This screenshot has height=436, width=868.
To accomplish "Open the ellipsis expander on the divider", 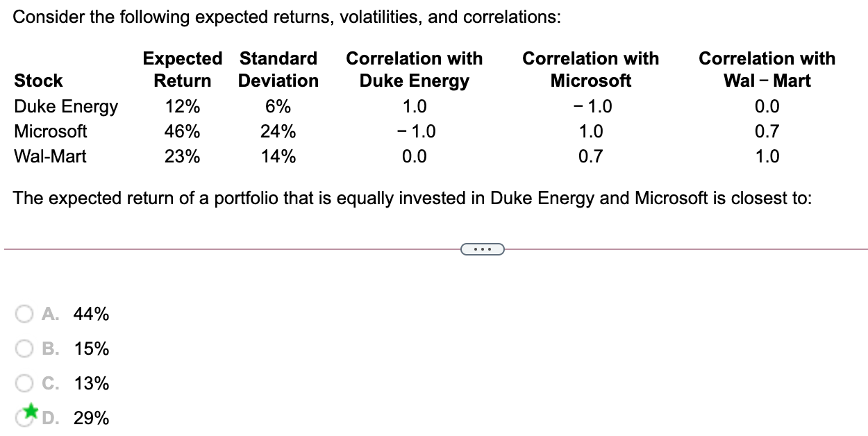I will (483, 249).
